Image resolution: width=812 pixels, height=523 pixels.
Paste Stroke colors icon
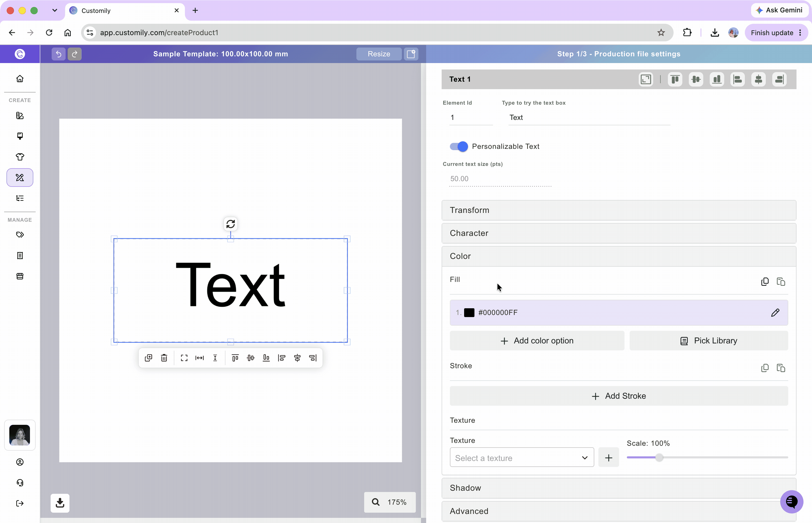coord(781,368)
